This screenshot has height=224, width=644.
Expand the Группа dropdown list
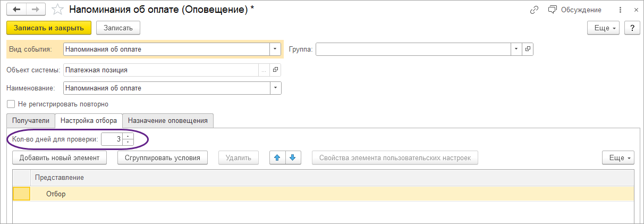coord(516,49)
